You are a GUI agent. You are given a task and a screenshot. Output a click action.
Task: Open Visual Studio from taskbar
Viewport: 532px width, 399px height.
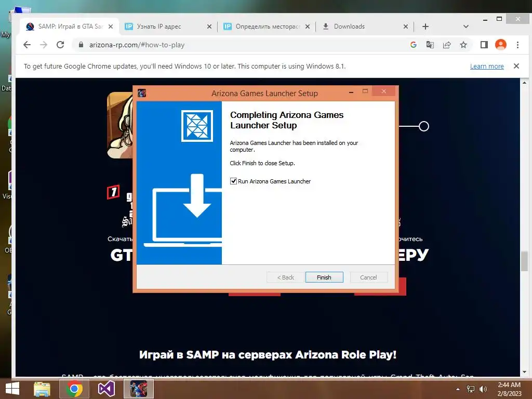107,389
